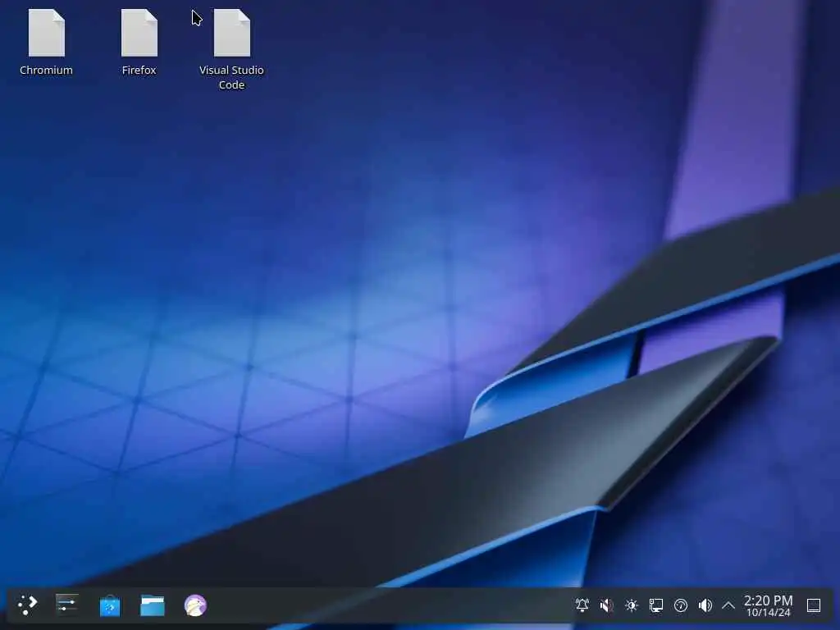Launch Discover software center from taskbar

(110, 605)
